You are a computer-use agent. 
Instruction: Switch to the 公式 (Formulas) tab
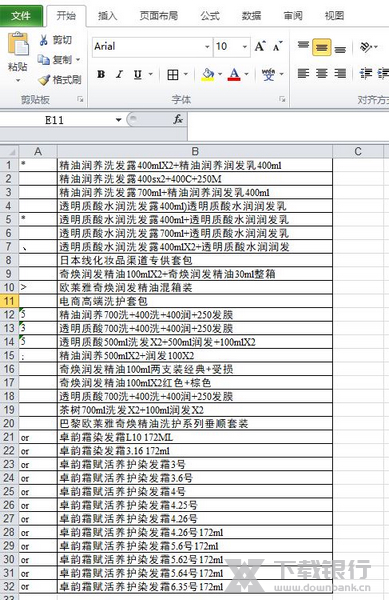[210, 16]
